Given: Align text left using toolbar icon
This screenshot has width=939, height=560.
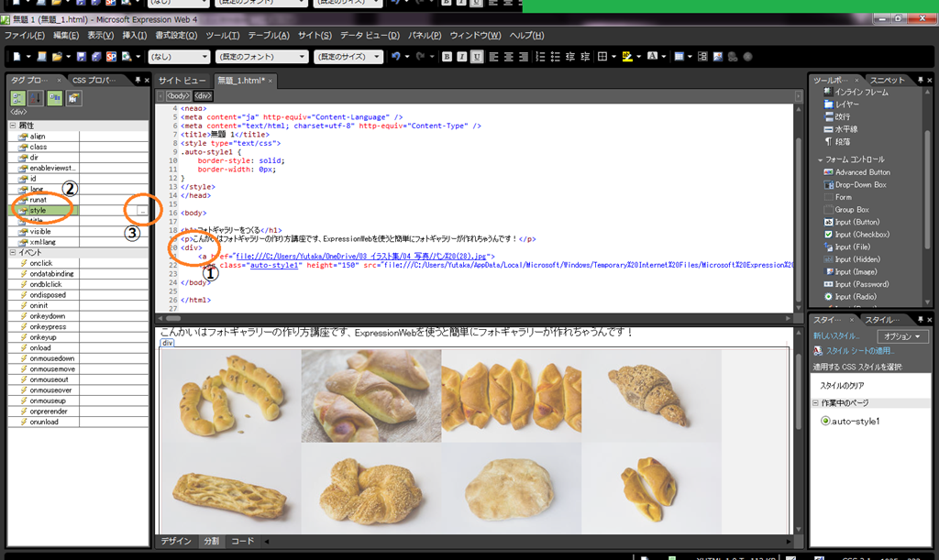Looking at the screenshot, I should coord(493,57).
